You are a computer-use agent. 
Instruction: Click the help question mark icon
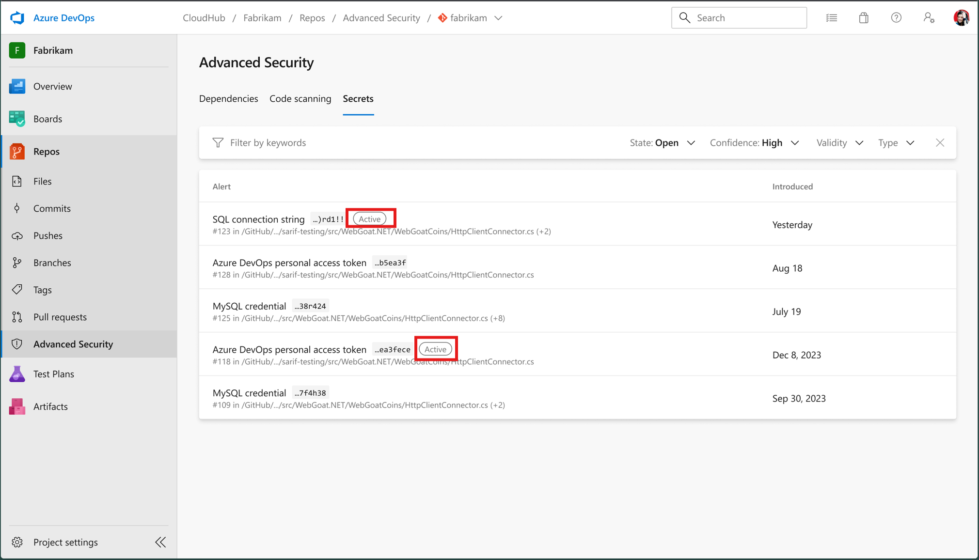pyautogui.click(x=896, y=17)
